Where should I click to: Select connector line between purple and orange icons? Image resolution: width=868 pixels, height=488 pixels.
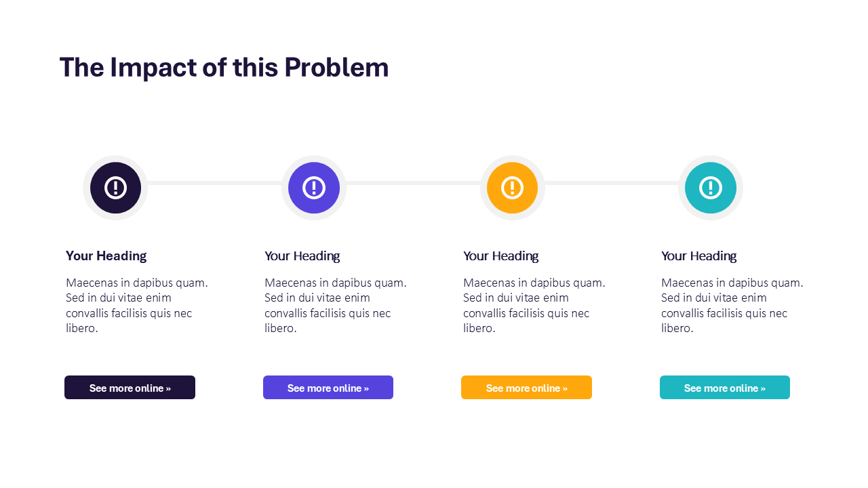point(413,183)
